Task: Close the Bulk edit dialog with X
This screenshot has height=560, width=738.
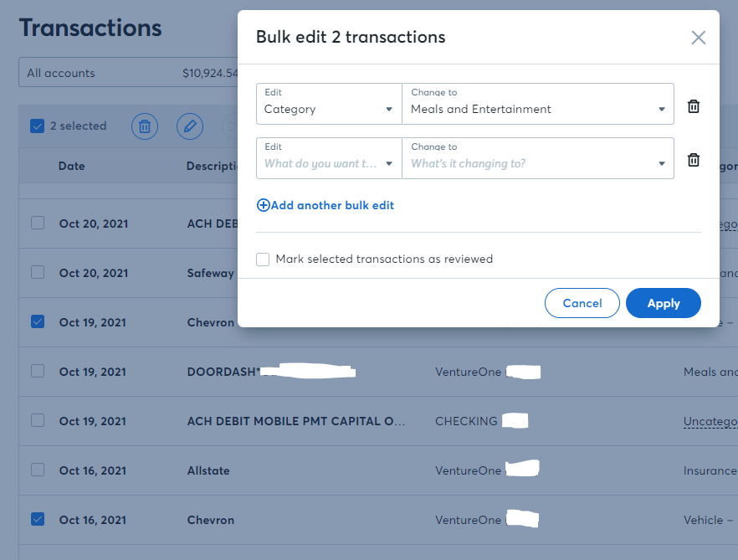Action: 698,38
